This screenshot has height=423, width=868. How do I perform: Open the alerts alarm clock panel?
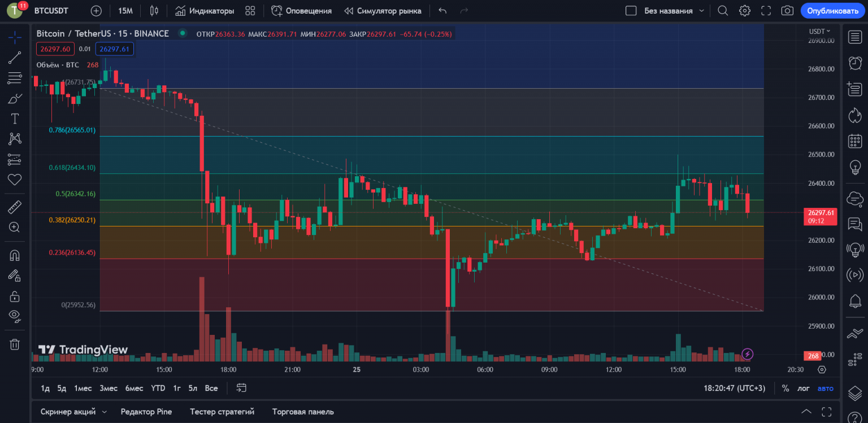(855, 63)
